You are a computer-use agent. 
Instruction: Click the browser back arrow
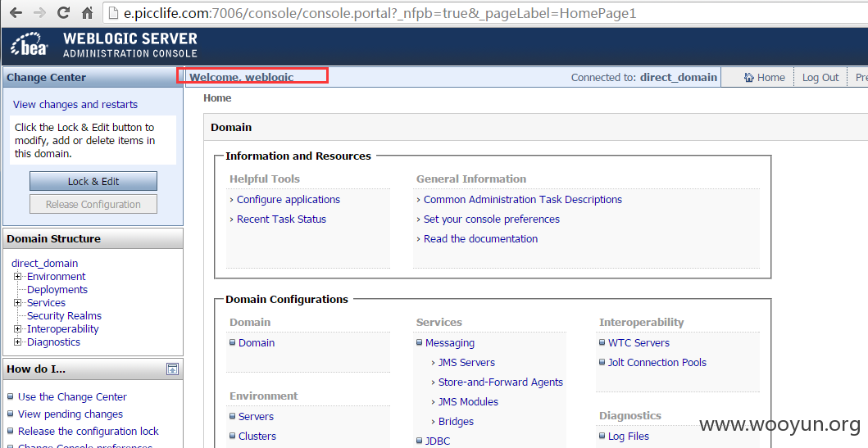pyautogui.click(x=16, y=13)
